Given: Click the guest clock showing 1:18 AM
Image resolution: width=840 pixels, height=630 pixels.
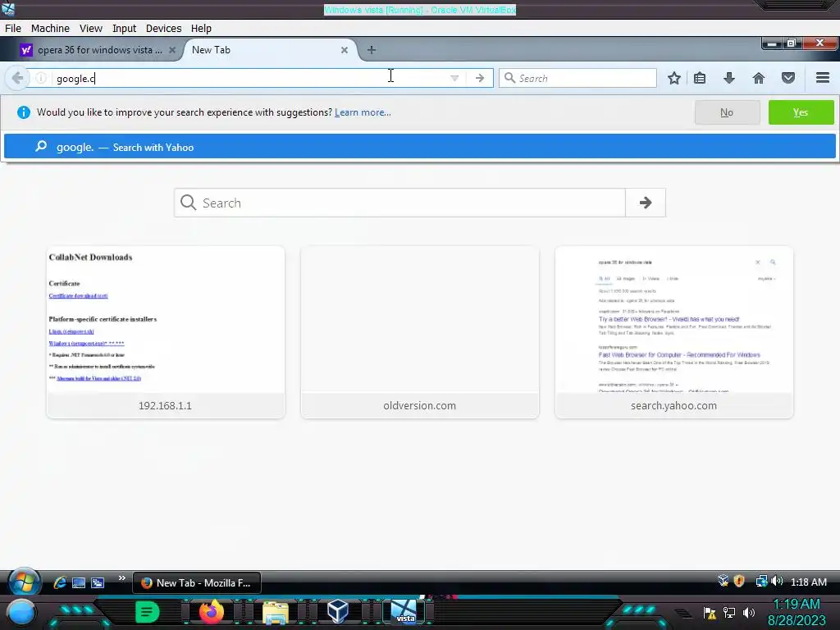Looking at the screenshot, I should click(x=808, y=582).
